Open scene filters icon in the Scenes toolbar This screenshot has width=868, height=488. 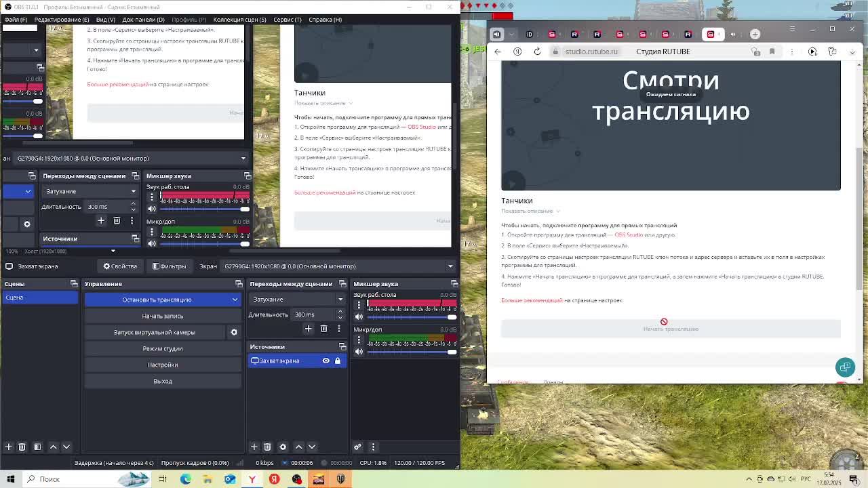pos(37,447)
